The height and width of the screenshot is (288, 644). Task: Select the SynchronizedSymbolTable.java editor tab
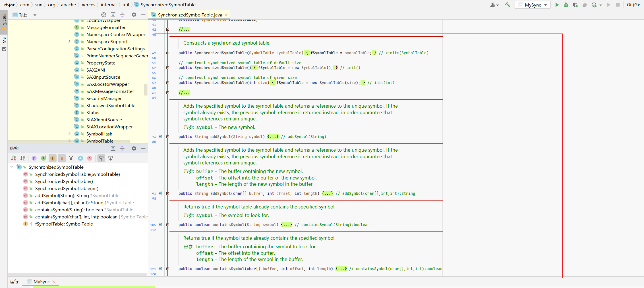[190, 15]
